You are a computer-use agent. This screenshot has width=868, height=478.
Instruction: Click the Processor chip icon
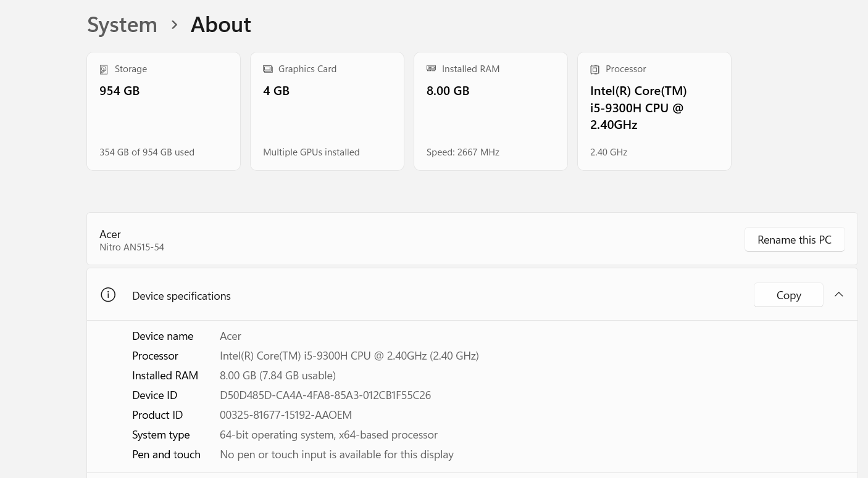(595, 70)
